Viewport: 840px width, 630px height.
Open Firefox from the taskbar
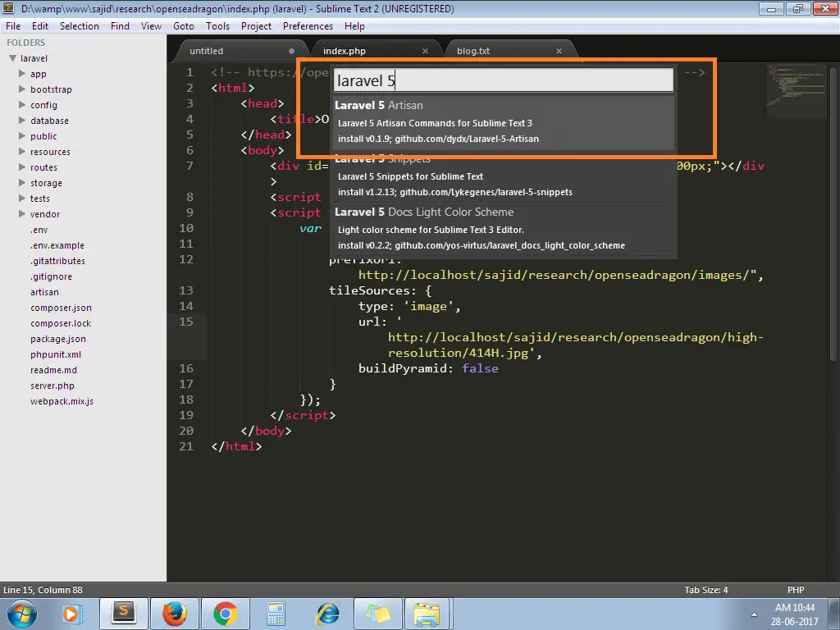coord(175,613)
